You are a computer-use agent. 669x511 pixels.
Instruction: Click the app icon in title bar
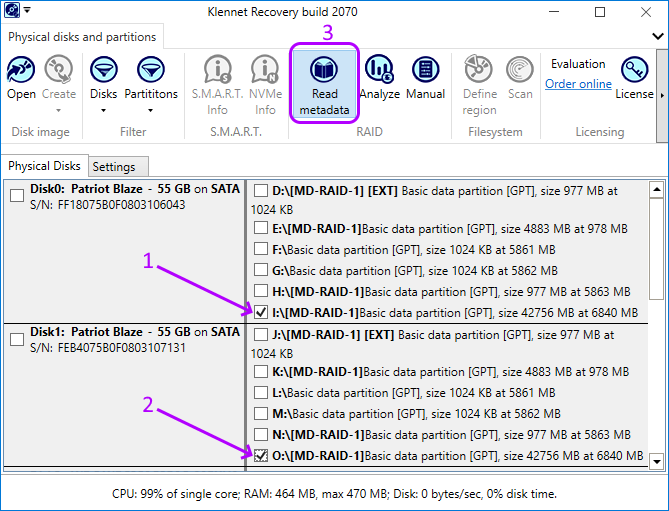click(12, 10)
